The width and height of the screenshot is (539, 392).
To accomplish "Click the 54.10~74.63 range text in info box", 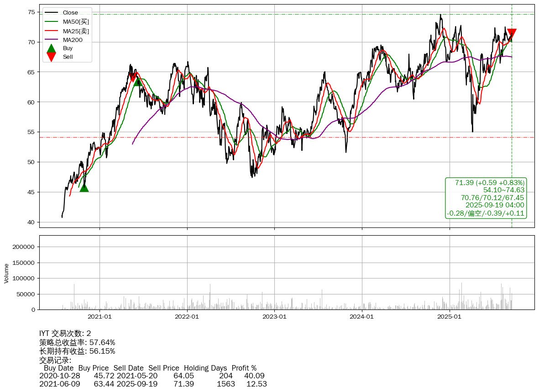I will click(x=503, y=190).
